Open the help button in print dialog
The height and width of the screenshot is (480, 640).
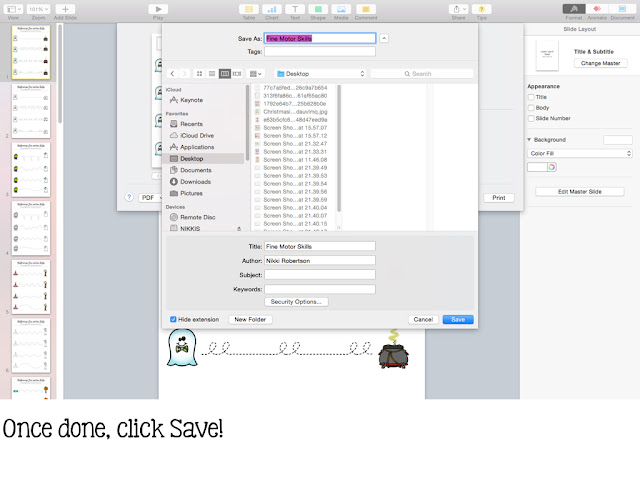[x=129, y=197]
